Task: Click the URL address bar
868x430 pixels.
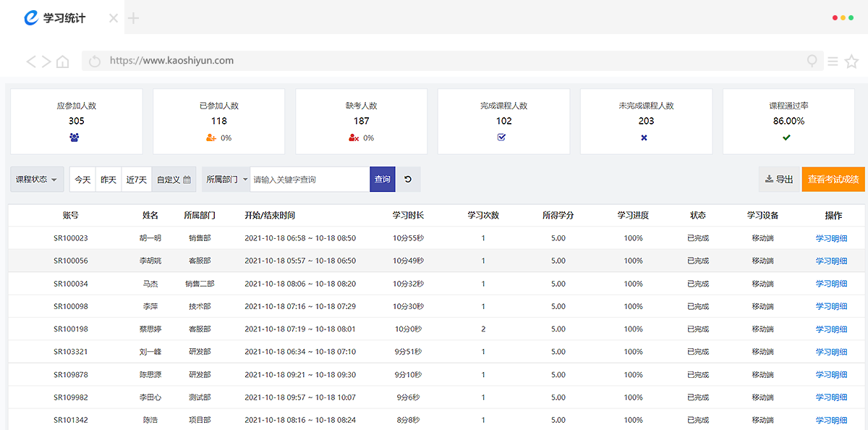Action: [452, 61]
